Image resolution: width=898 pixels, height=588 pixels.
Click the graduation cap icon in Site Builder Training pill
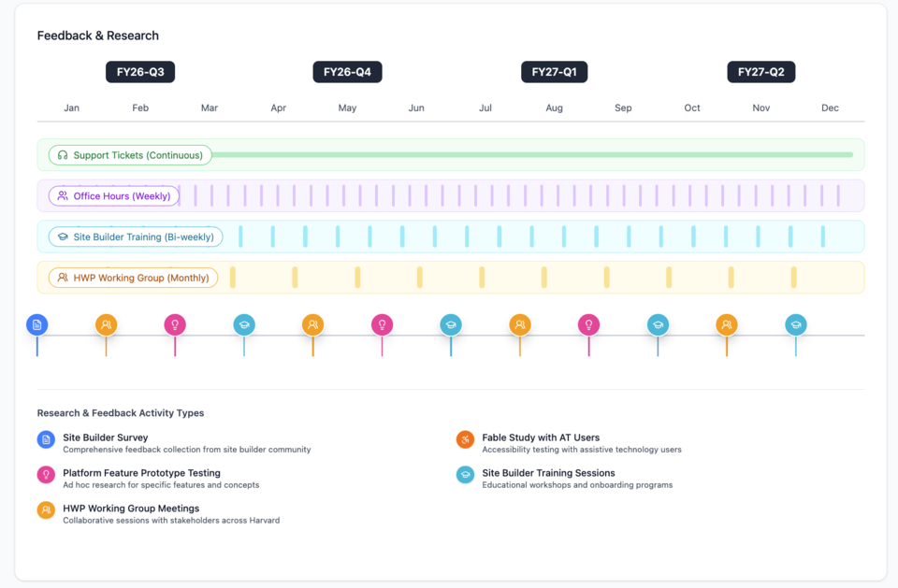[x=63, y=237]
